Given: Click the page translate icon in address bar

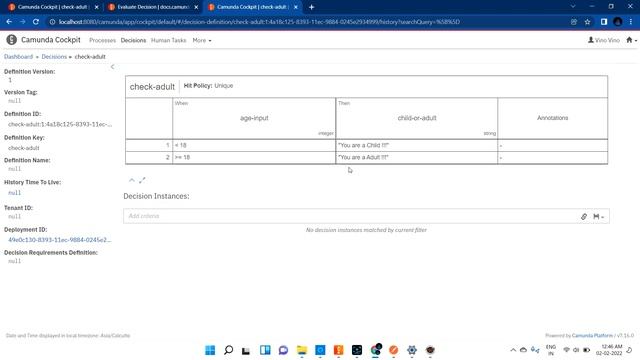Looking at the screenshot, I should tap(574, 22).
